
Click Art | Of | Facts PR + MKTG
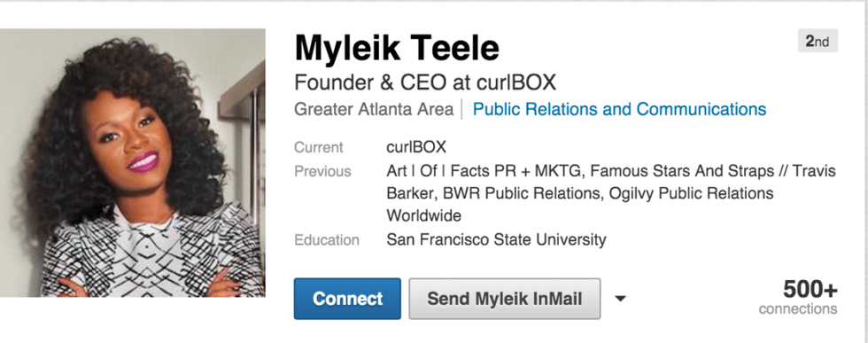point(484,171)
